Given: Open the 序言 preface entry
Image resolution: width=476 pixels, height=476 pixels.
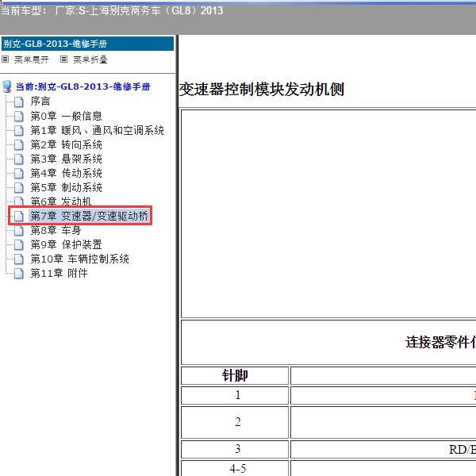Looking at the screenshot, I should [40, 102].
